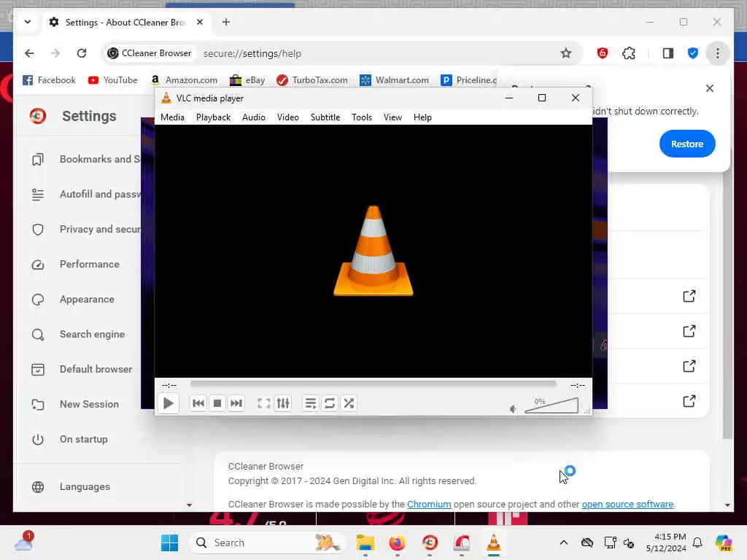
Task: Open the Walmart.com bookmark
Action: pos(395,80)
